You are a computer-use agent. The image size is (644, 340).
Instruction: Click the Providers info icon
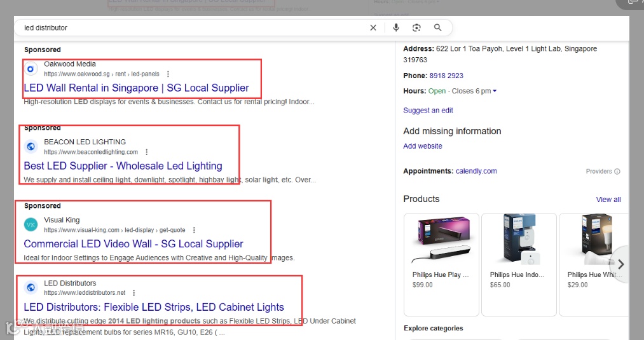click(617, 171)
